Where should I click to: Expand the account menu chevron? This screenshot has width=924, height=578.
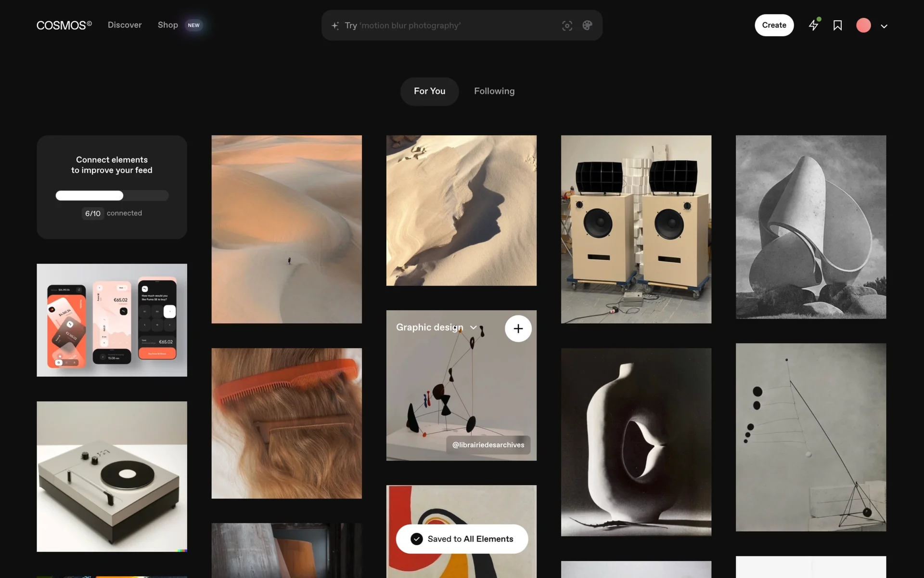(x=884, y=26)
